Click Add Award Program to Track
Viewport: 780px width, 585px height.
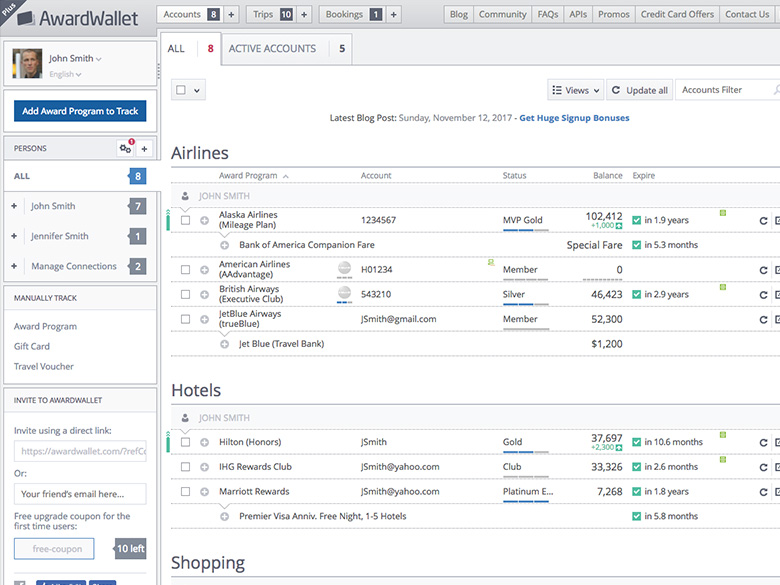tap(80, 111)
